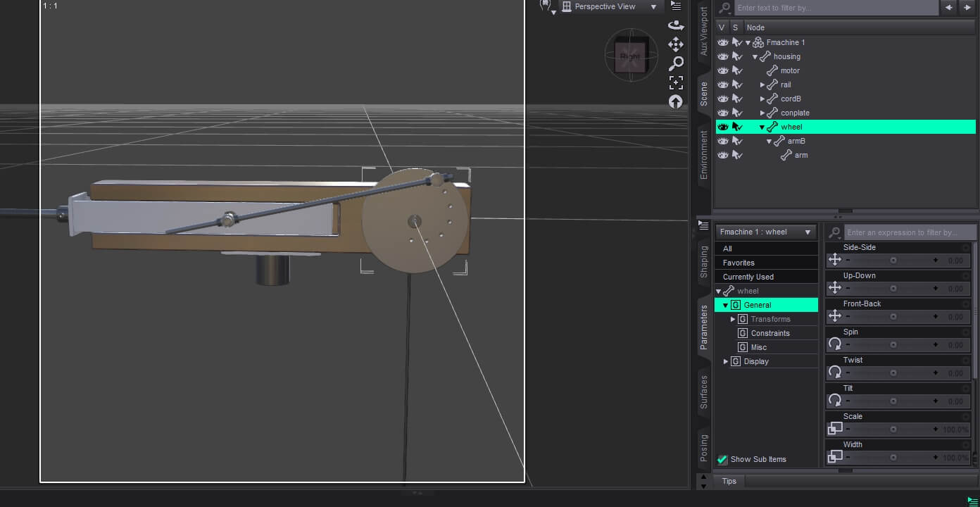Image resolution: width=980 pixels, height=507 pixels.
Task: Expand the Display property group
Action: pyautogui.click(x=726, y=361)
